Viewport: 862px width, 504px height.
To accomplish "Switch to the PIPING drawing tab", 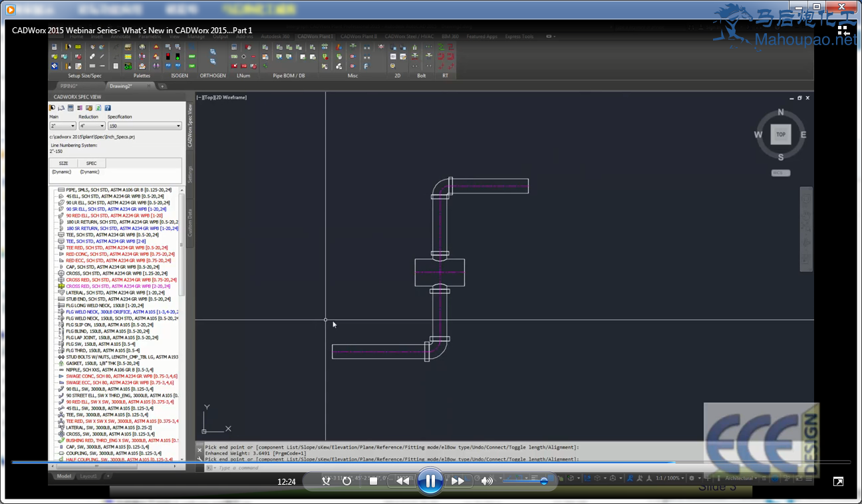I will click(69, 86).
